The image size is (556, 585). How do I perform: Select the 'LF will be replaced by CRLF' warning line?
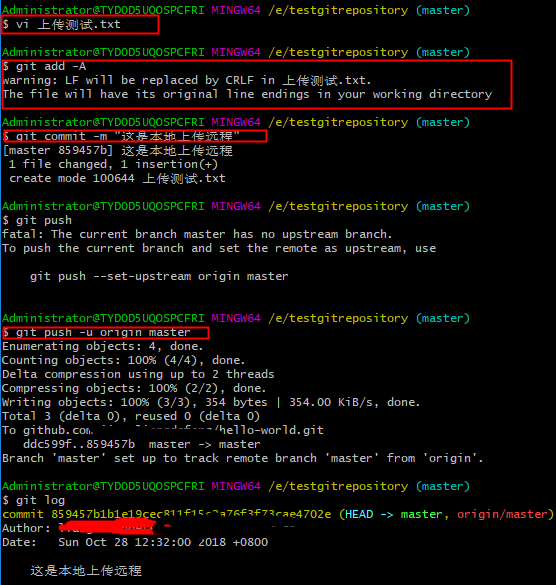click(x=187, y=80)
